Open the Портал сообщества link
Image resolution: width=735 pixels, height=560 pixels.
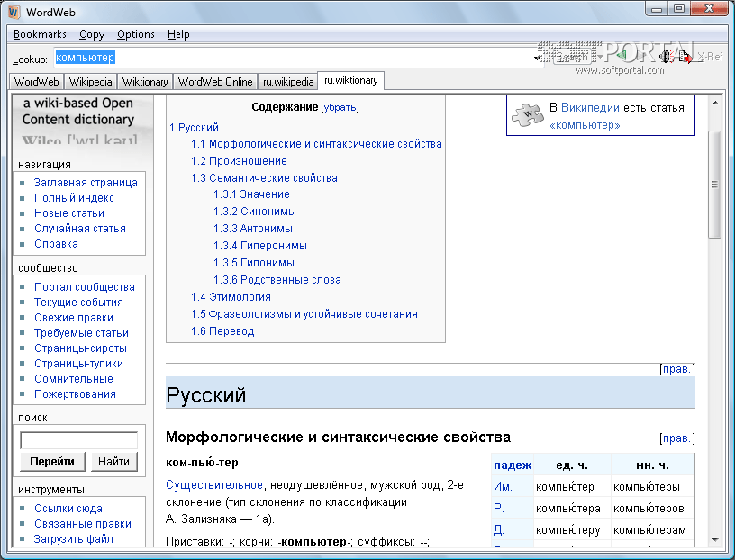pyautogui.click(x=85, y=287)
